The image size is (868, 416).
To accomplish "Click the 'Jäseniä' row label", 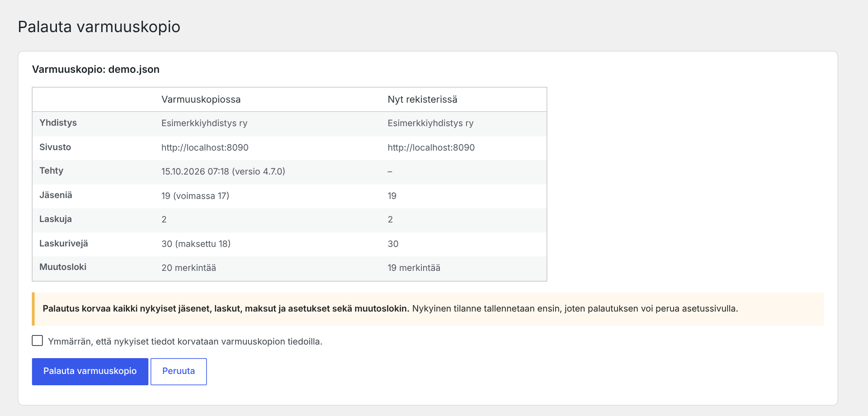I will coord(56,195).
